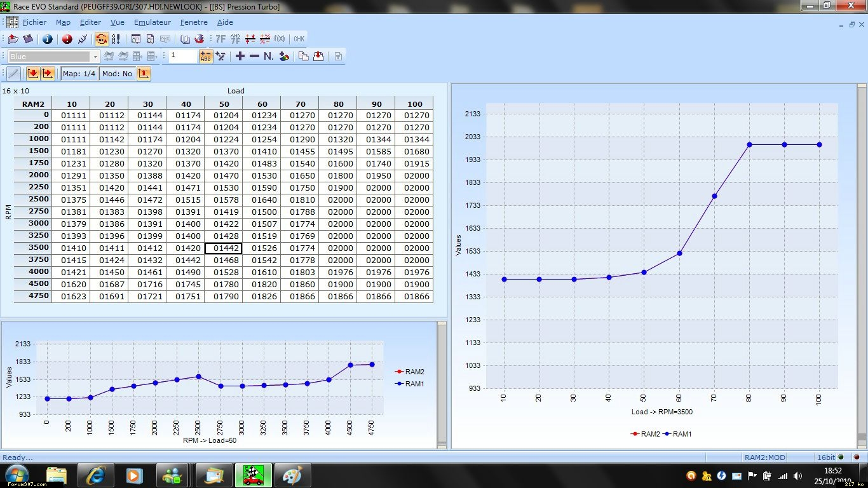Toggle the highlighted orange CHK checksum button
The image size is (868, 488).
(102, 39)
